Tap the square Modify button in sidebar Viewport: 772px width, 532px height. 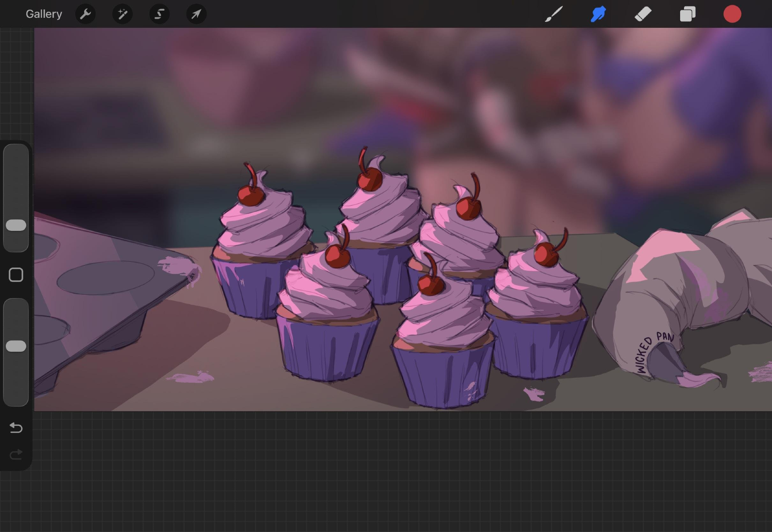tap(16, 275)
